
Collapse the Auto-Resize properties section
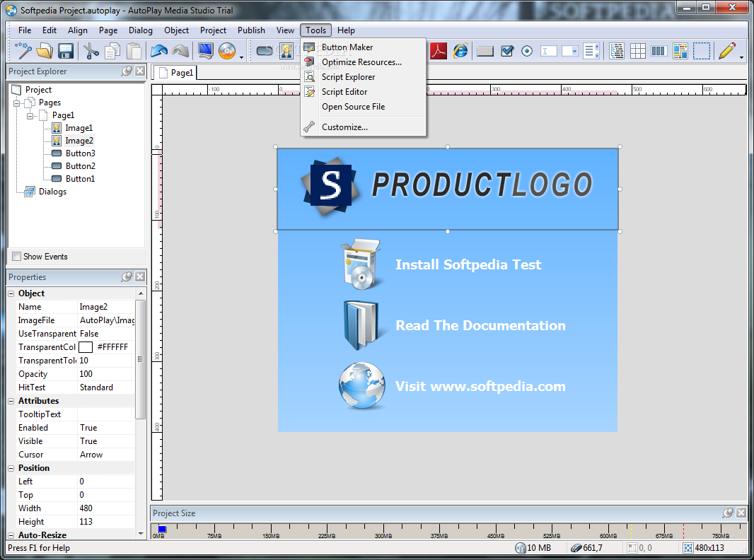[x=11, y=535]
